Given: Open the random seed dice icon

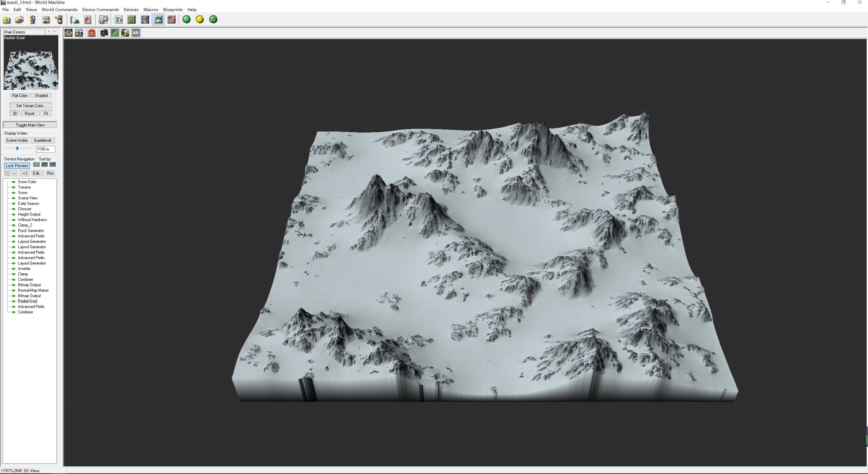Looking at the screenshot, I should pos(103,19).
